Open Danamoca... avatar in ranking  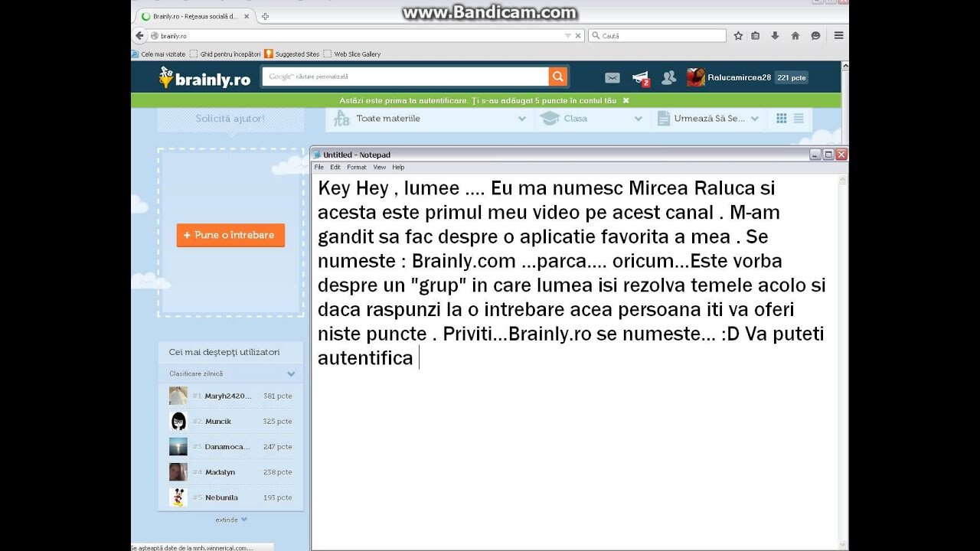(x=178, y=446)
